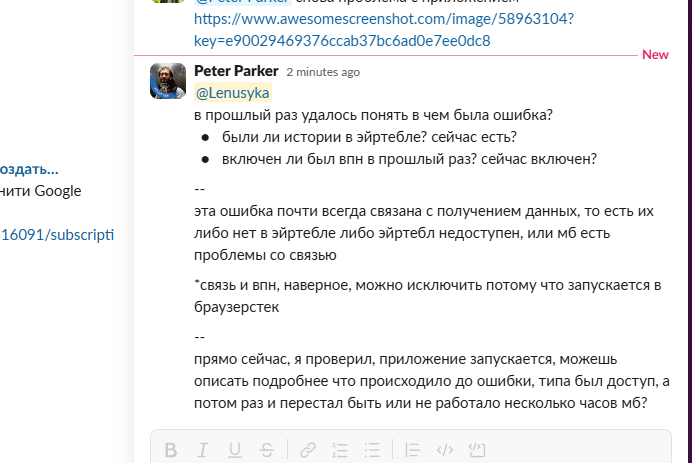
Task: Click the 'нити Google' text item
Action: pyautogui.click(x=41, y=191)
